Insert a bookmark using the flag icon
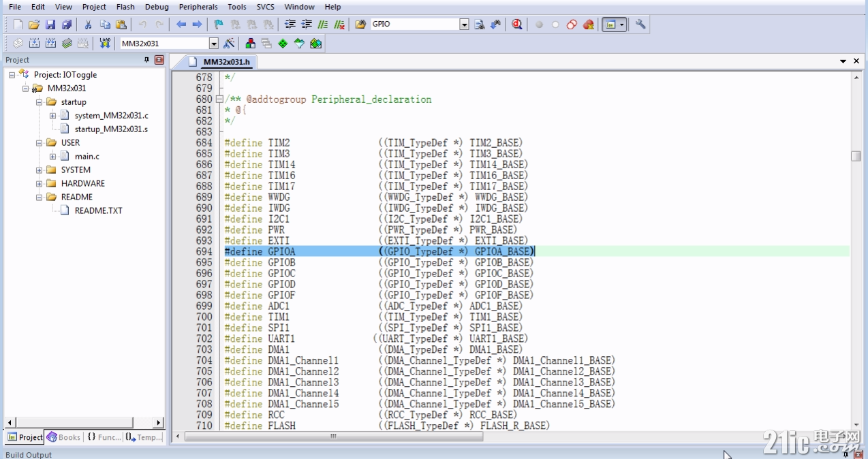 pyautogui.click(x=219, y=25)
